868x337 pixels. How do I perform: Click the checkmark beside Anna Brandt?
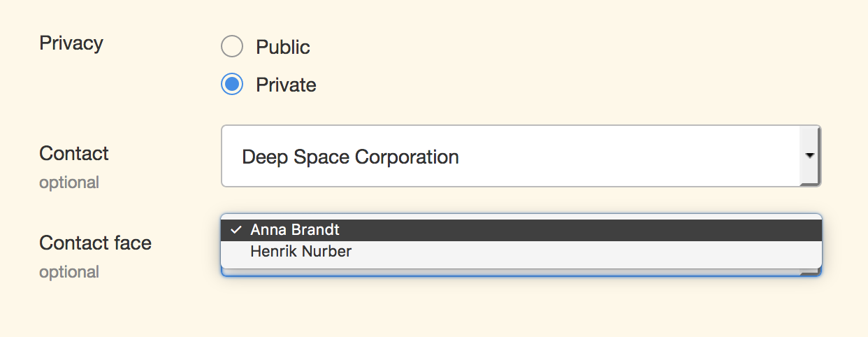[x=236, y=230]
